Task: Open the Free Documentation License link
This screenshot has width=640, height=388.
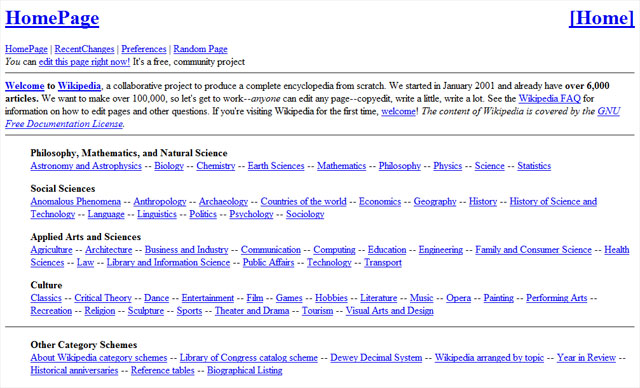Action: [64, 124]
